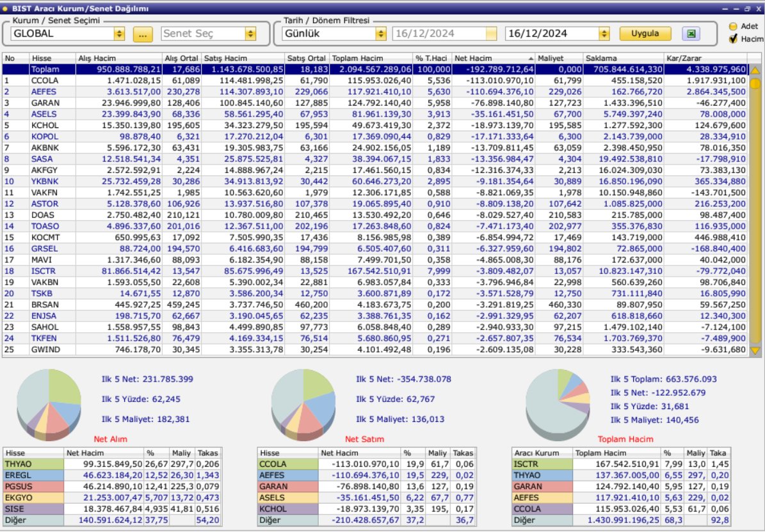Sort by the Maliyet column header
This screenshot has height=532, width=765.
tap(559, 58)
